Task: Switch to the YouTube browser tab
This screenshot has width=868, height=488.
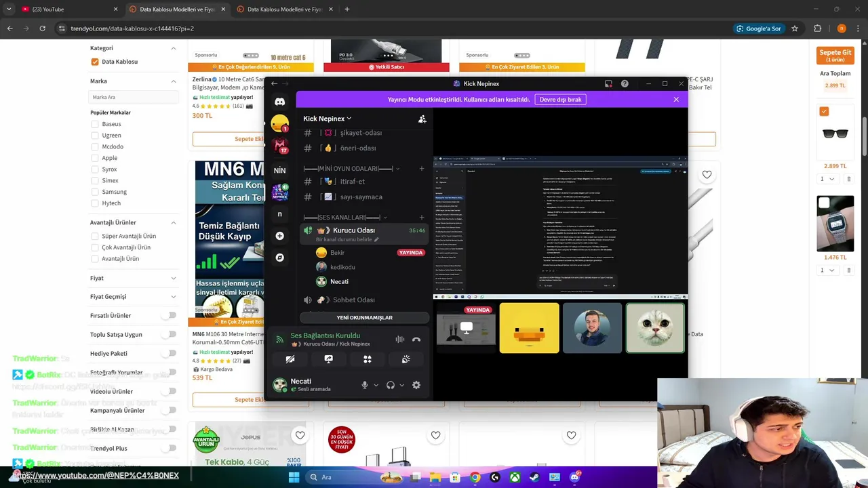Action: 68,9
